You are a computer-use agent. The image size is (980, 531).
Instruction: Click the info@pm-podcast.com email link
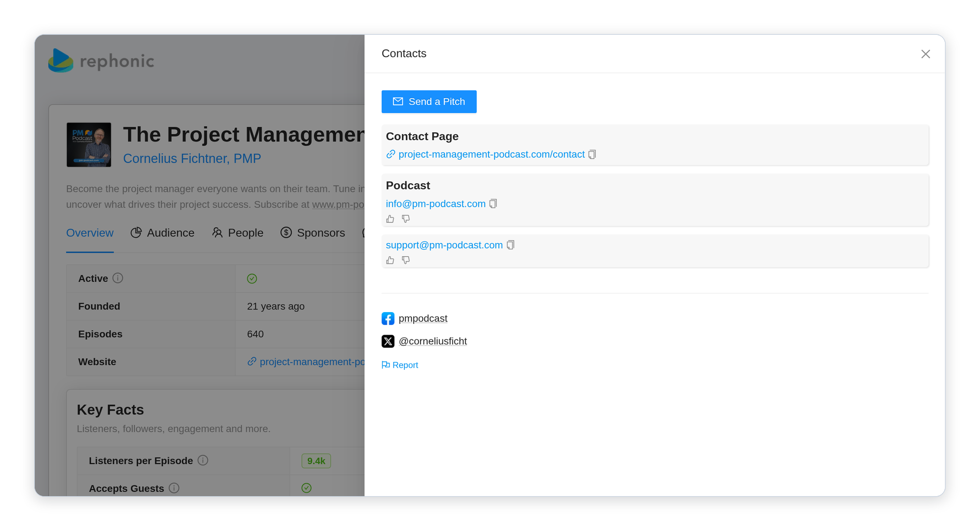[436, 204]
